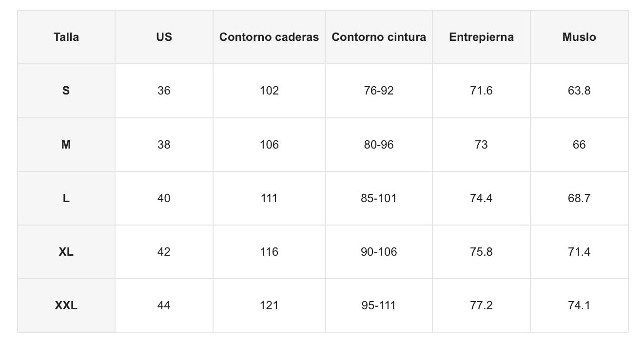Click the thigh value 63.8 cell
Viewport: 644px width, 339px height.
[579, 91]
